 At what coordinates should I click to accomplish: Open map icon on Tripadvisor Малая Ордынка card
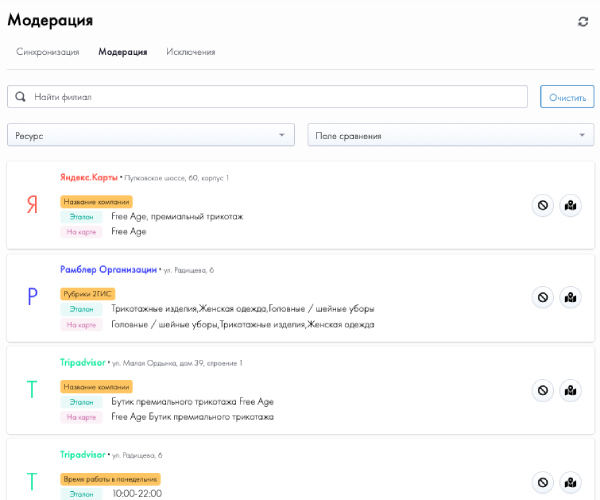(x=570, y=390)
